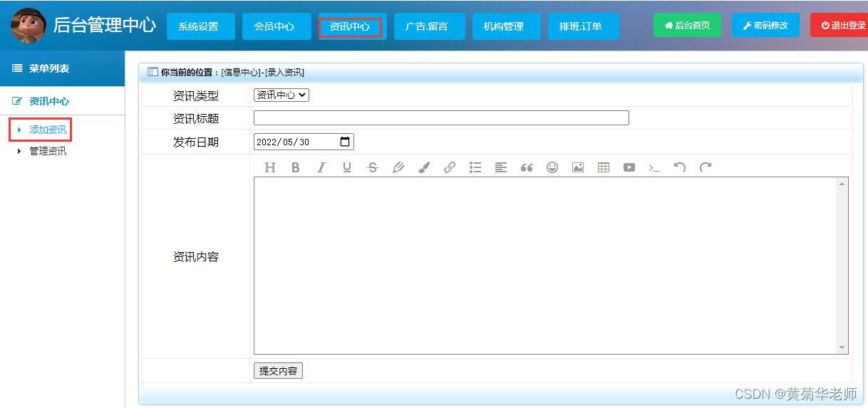Screen dimensions: 868x408
Task: Toggle italic formatting in editor
Action: (x=321, y=167)
